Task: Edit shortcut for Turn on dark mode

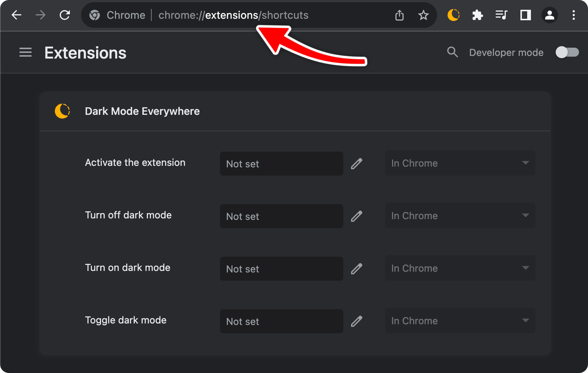Action: click(357, 269)
